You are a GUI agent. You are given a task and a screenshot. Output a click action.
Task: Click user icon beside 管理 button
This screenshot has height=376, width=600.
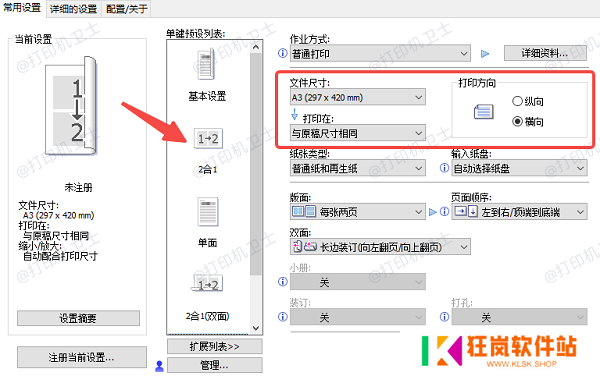pos(159,366)
